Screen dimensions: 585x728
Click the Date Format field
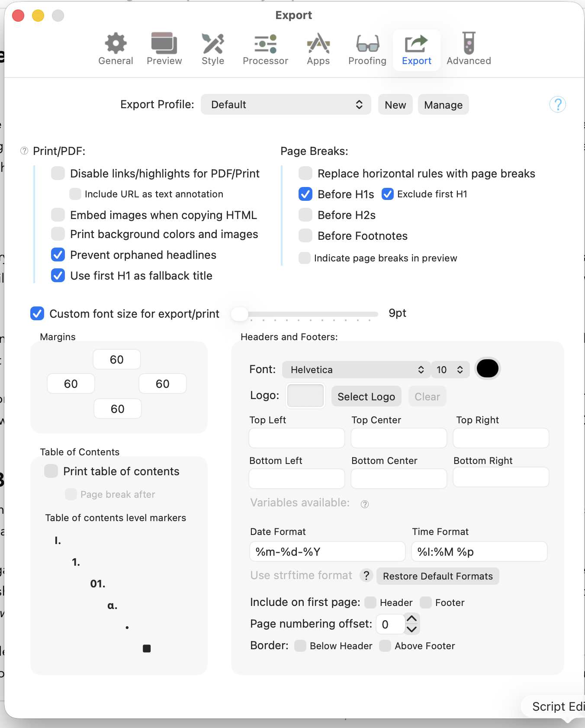pos(328,551)
